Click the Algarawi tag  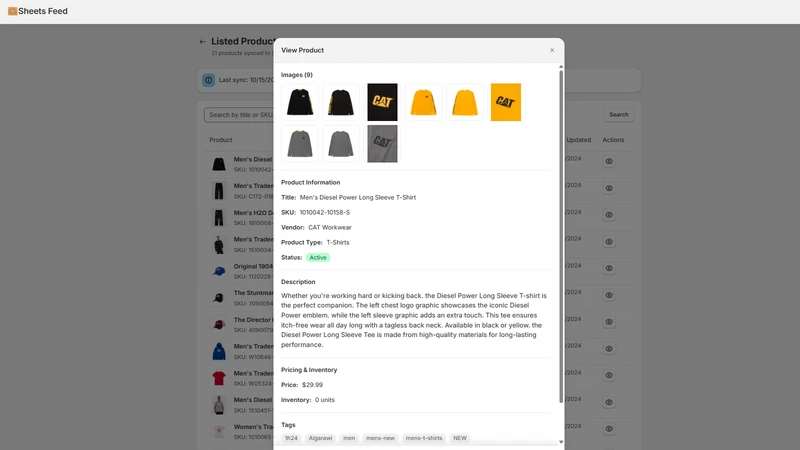point(320,438)
